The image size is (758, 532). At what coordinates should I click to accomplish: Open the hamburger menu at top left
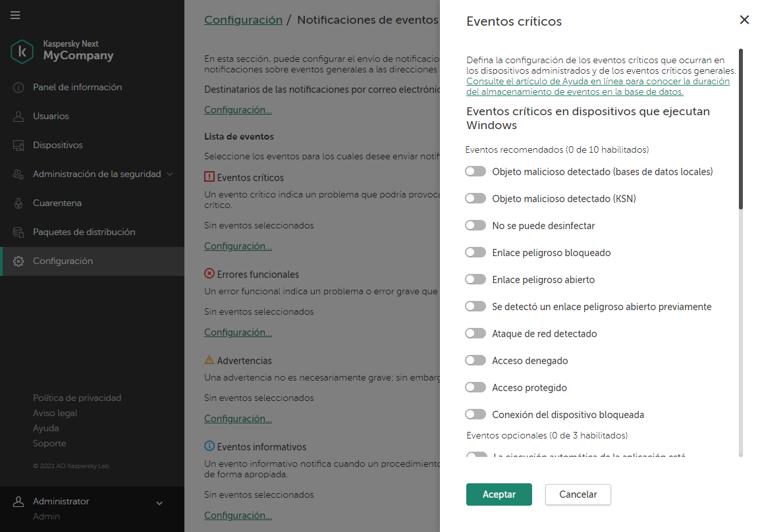click(x=15, y=15)
